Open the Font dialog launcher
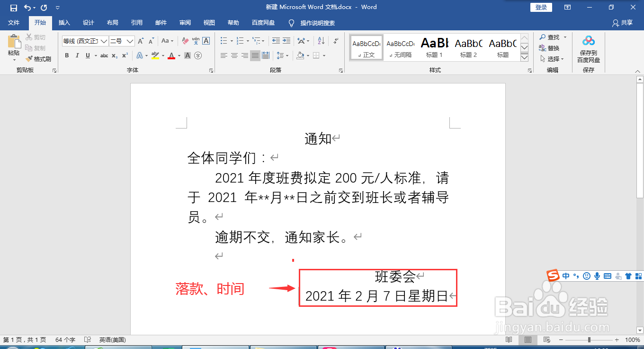644x349 pixels. click(211, 70)
